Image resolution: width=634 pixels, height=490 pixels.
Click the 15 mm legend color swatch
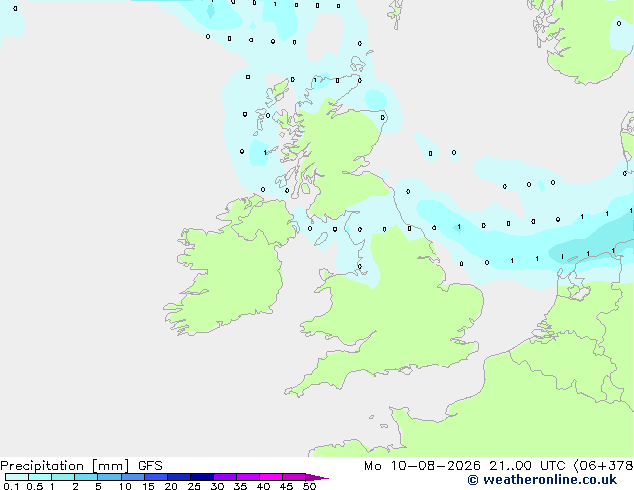pos(155,477)
